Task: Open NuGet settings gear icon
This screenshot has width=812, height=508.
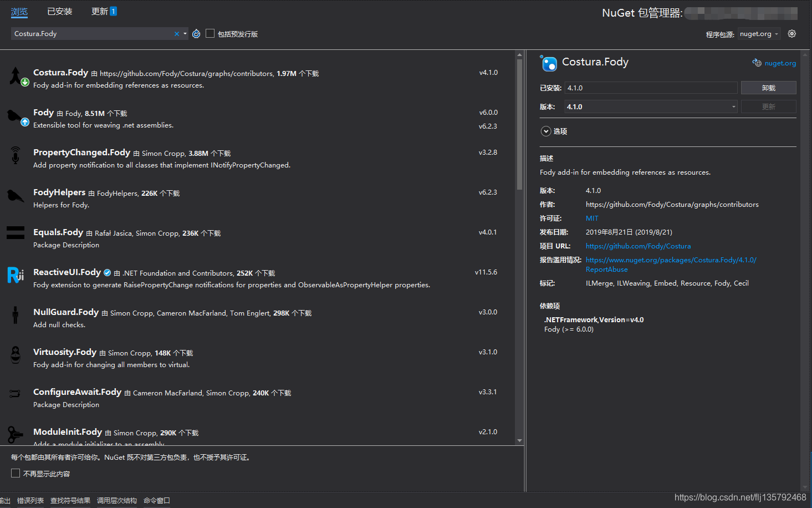Action: [x=792, y=34]
